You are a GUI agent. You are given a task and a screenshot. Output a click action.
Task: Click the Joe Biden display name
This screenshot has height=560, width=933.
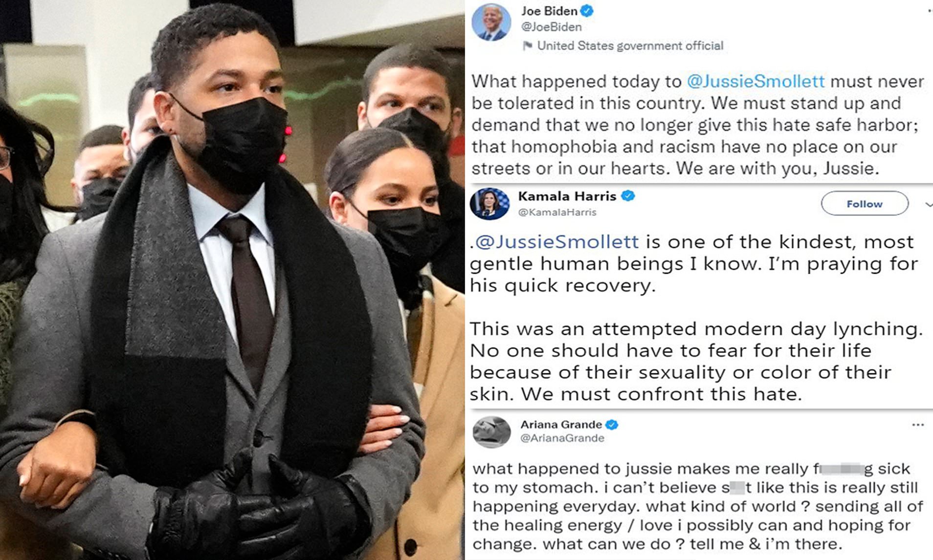point(549,11)
